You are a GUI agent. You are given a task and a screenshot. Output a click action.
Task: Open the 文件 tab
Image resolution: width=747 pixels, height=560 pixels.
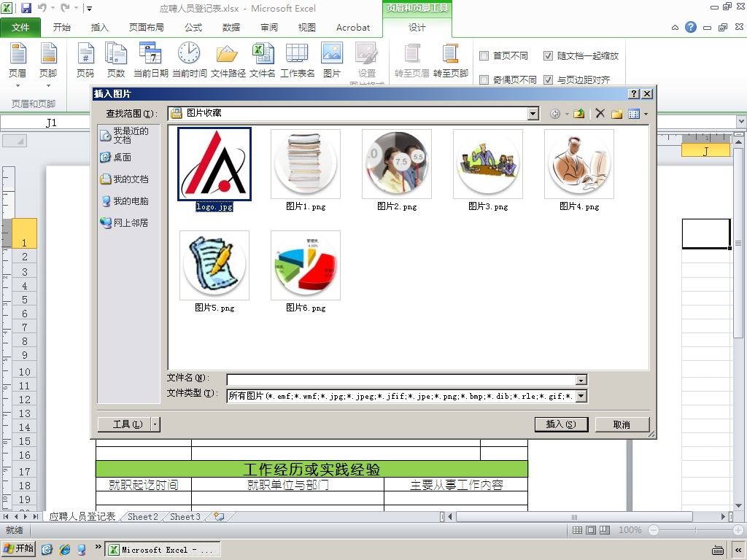pos(20,28)
